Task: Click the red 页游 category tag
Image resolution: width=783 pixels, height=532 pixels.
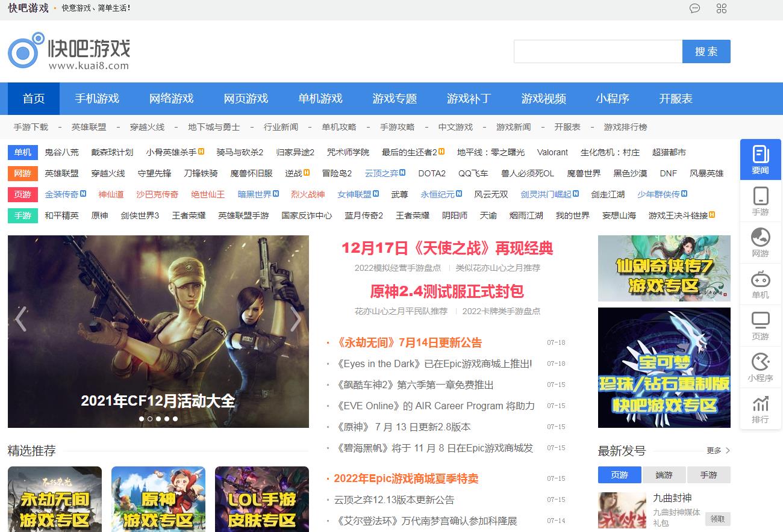Action: [23, 194]
